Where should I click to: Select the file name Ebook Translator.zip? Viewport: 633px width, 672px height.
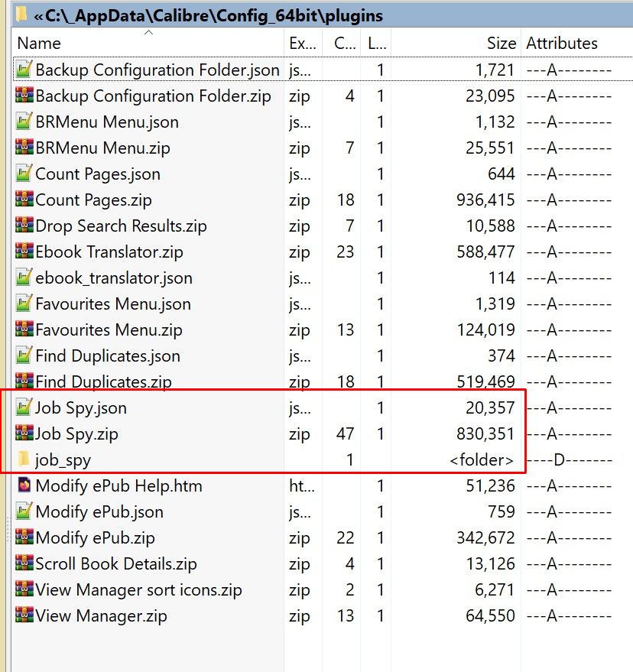point(109,252)
